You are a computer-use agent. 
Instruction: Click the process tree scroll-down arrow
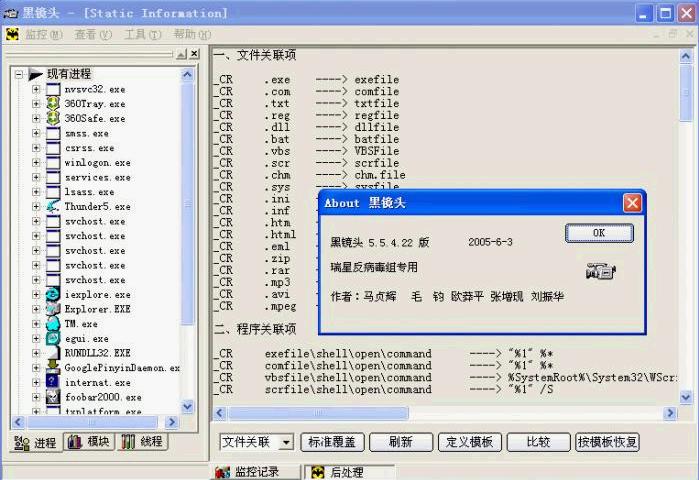point(187,406)
